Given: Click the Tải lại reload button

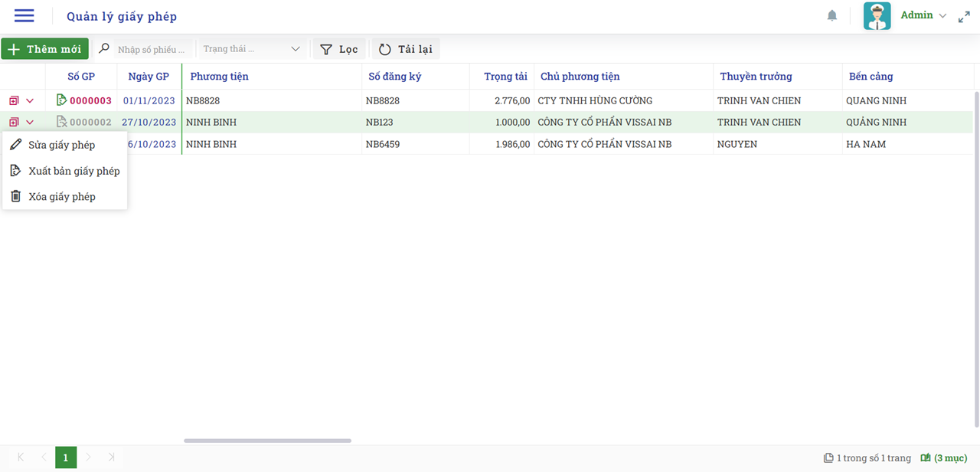Looking at the screenshot, I should 406,49.
